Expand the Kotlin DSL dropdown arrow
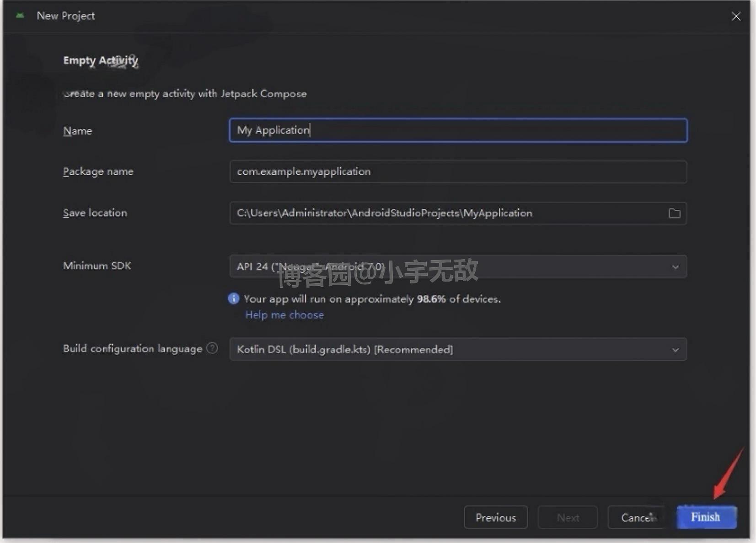This screenshot has width=756, height=543. [x=676, y=350]
